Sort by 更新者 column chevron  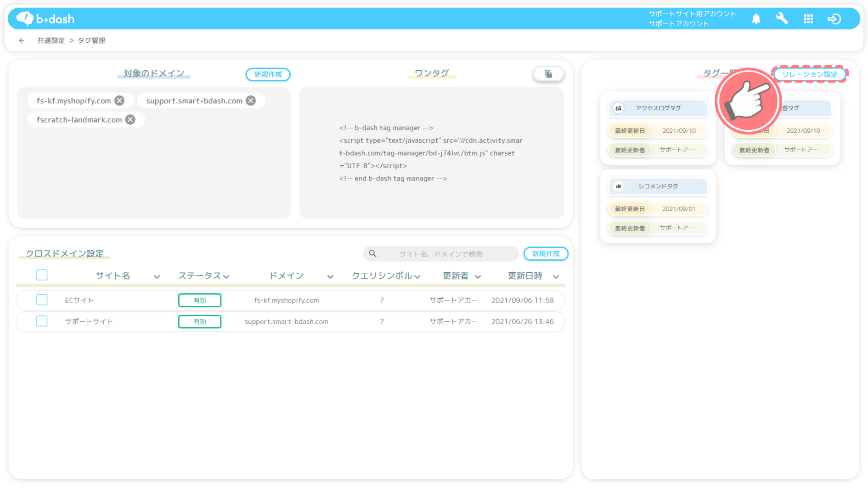pyautogui.click(x=478, y=277)
